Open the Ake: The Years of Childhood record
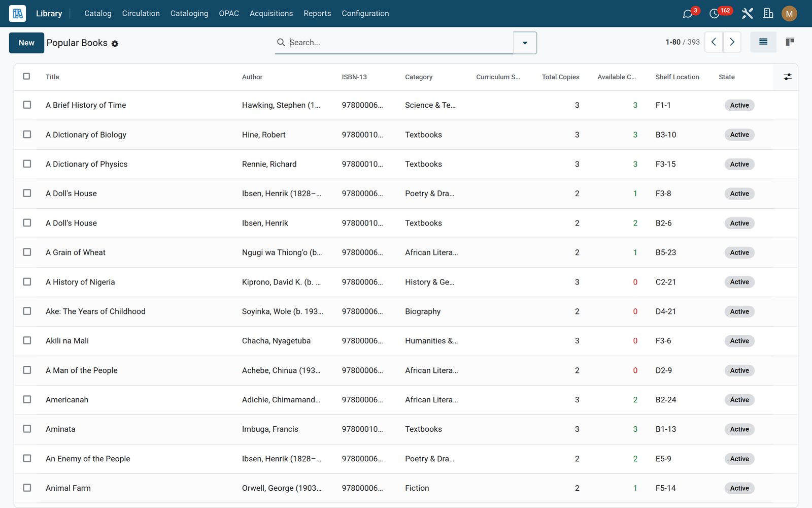Screen dimensions: 812x508 95,311
